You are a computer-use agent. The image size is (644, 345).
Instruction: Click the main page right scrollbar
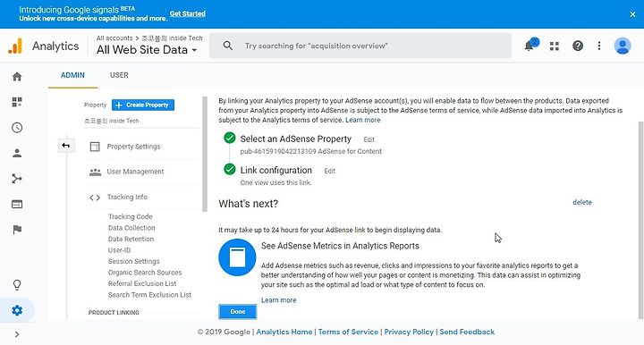tap(640, 220)
